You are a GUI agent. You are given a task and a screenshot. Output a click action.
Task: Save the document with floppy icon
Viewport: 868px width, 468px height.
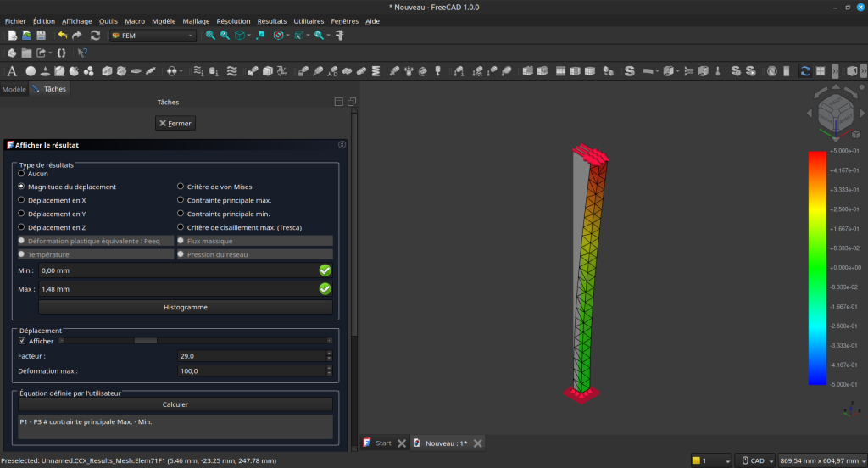[x=41, y=36]
